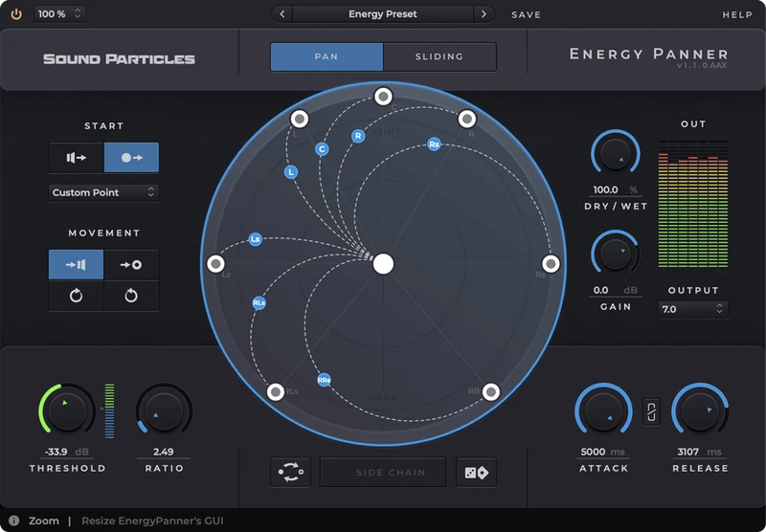Select start from custom point icon
The height and width of the screenshot is (532, 766).
tap(131, 158)
